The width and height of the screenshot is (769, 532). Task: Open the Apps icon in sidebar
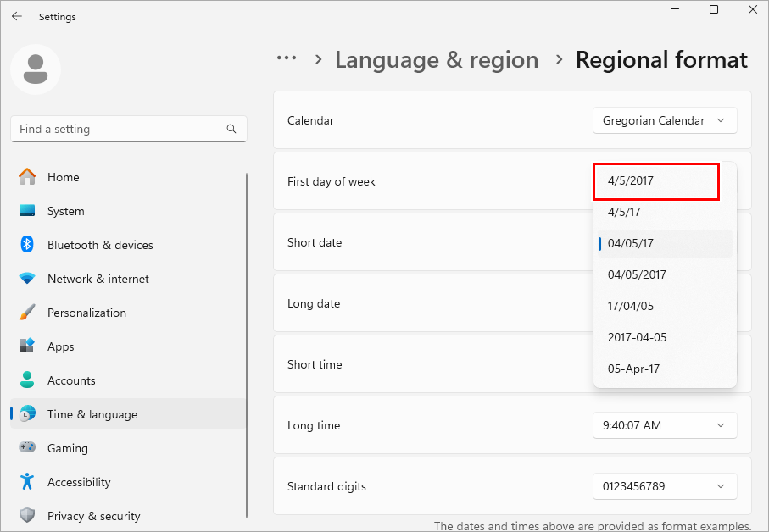(x=27, y=346)
